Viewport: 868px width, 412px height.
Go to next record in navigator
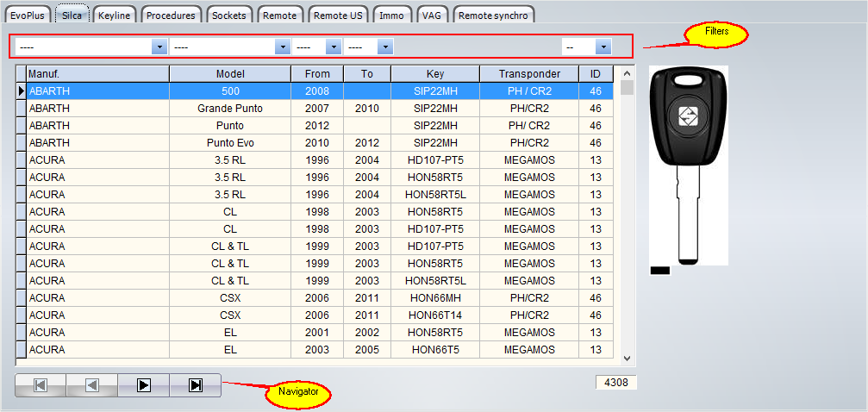point(143,385)
